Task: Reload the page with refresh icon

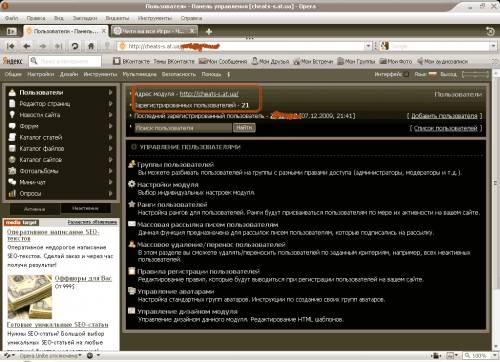Action: coord(75,46)
